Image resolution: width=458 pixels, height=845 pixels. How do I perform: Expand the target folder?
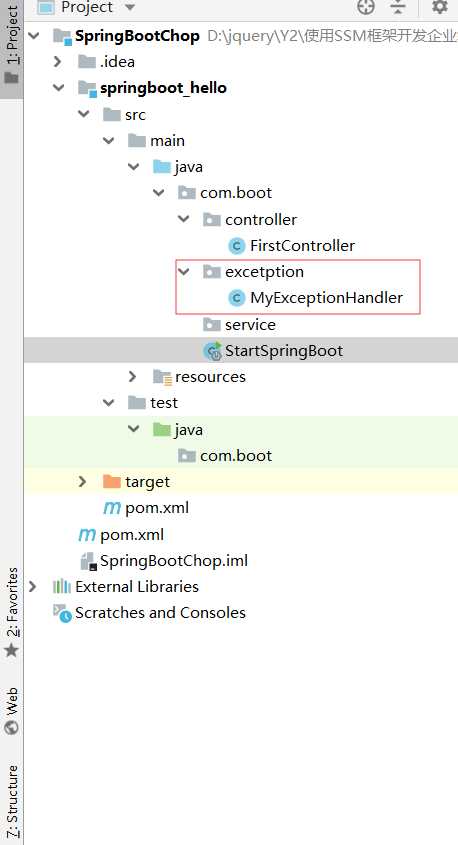(x=82, y=481)
